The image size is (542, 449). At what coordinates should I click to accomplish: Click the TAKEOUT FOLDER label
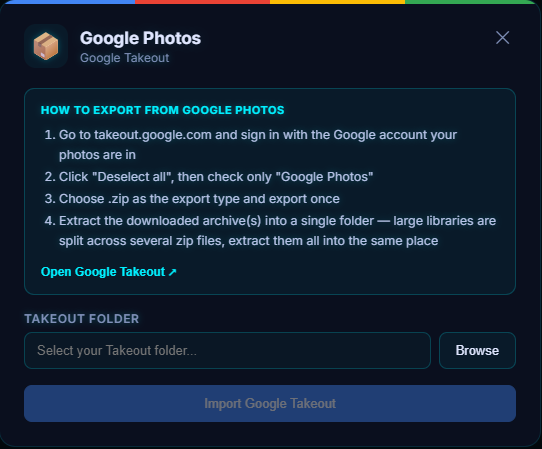tap(82, 319)
